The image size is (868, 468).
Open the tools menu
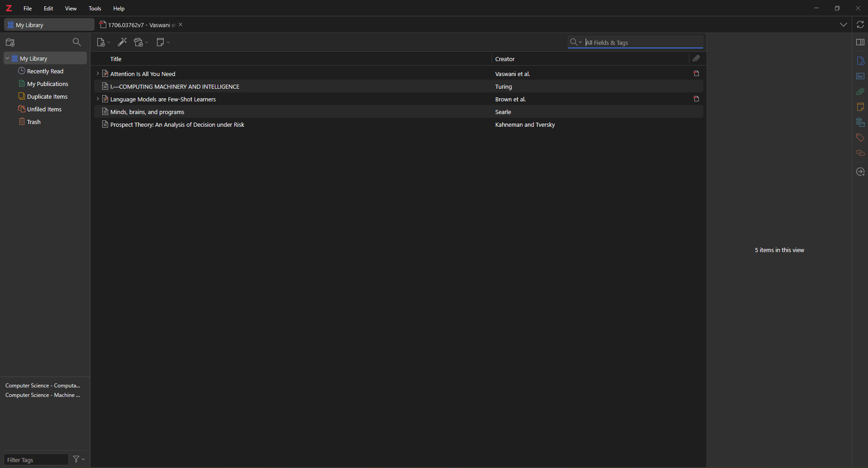[x=95, y=9]
